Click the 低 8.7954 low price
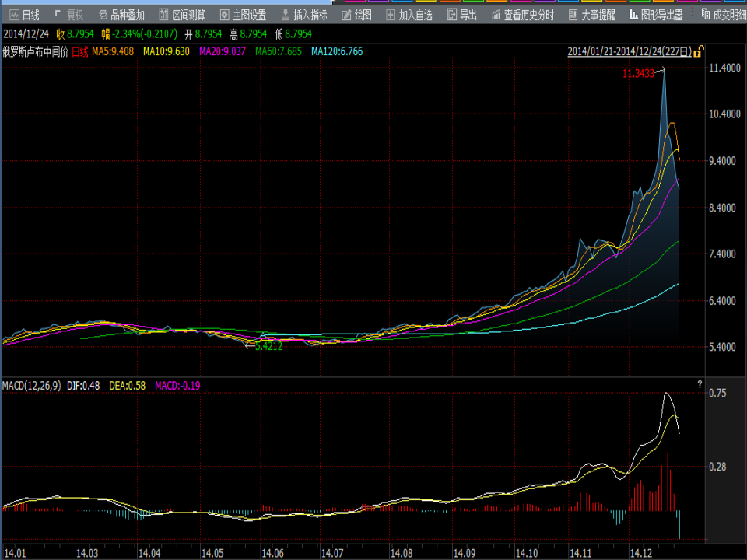Viewport: 747px width, 560px height. point(293,34)
